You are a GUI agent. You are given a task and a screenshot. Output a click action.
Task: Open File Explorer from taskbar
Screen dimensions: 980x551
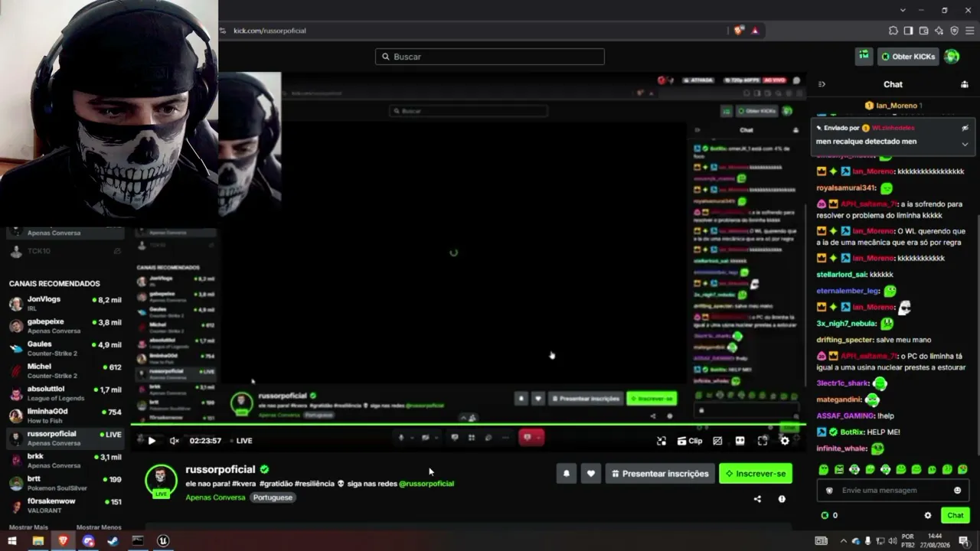pos(38,541)
